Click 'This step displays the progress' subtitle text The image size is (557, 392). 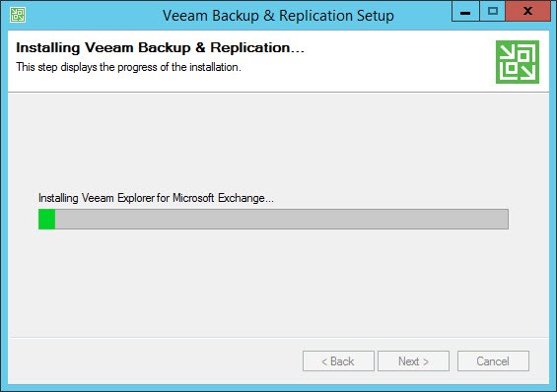pos(128,67)
